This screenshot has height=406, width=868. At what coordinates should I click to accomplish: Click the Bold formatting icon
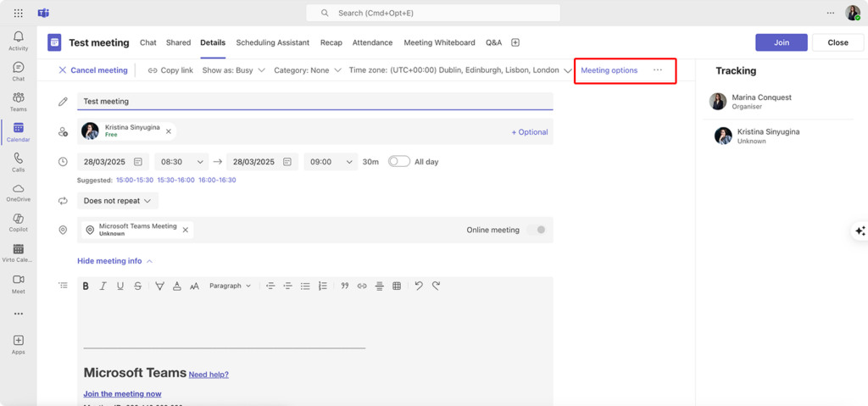click(x=86, y=286)
